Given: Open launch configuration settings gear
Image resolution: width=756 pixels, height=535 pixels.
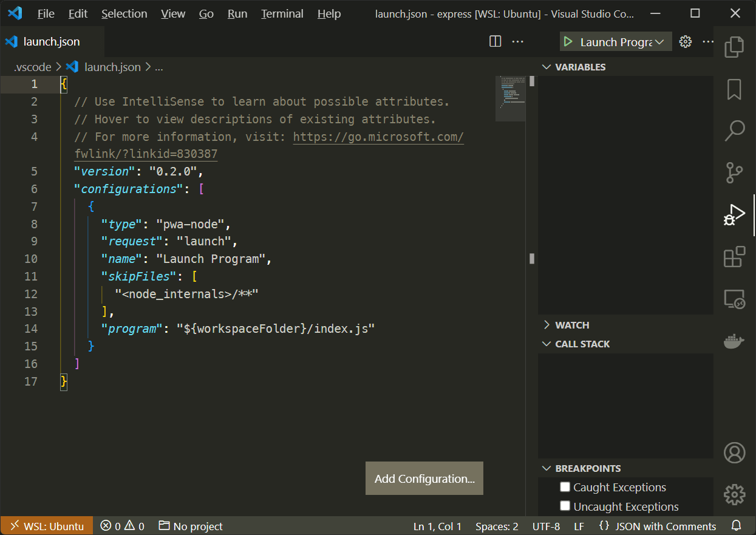Looking at the screenshot, I should [685, 41].
